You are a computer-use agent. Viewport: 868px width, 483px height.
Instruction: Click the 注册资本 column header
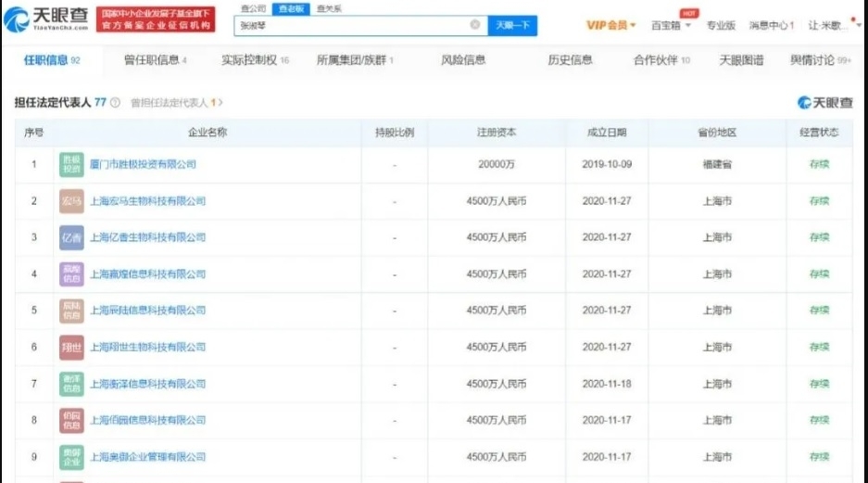[497, 133]
